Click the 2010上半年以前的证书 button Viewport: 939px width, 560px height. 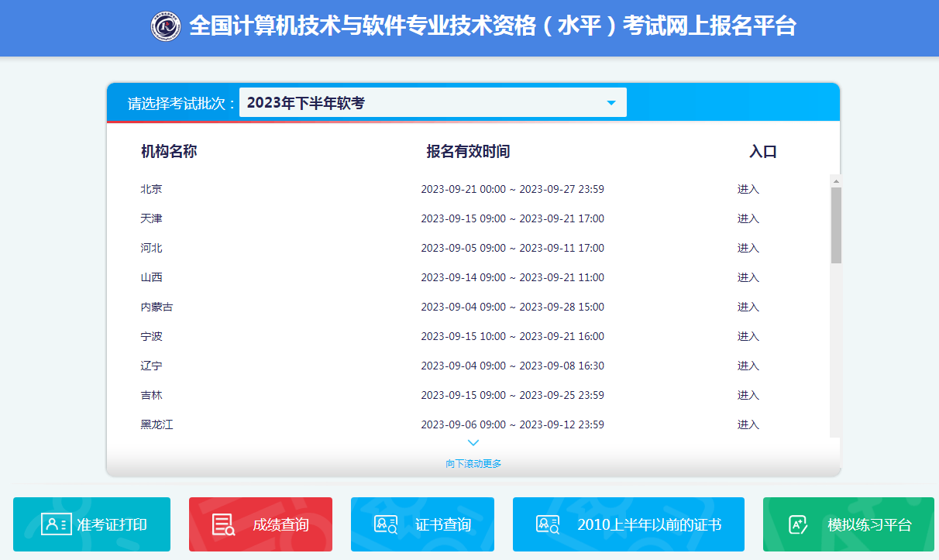628,524
